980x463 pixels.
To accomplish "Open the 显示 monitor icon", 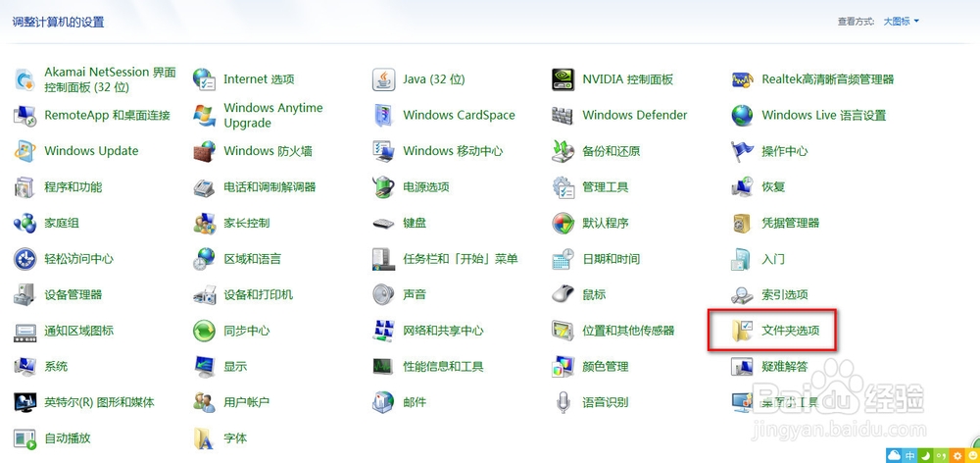I will click(x=205, y=366).
